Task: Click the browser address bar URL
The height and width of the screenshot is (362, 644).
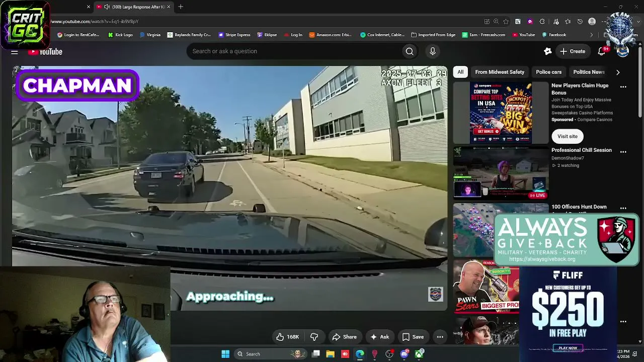Action: [95, 22]
